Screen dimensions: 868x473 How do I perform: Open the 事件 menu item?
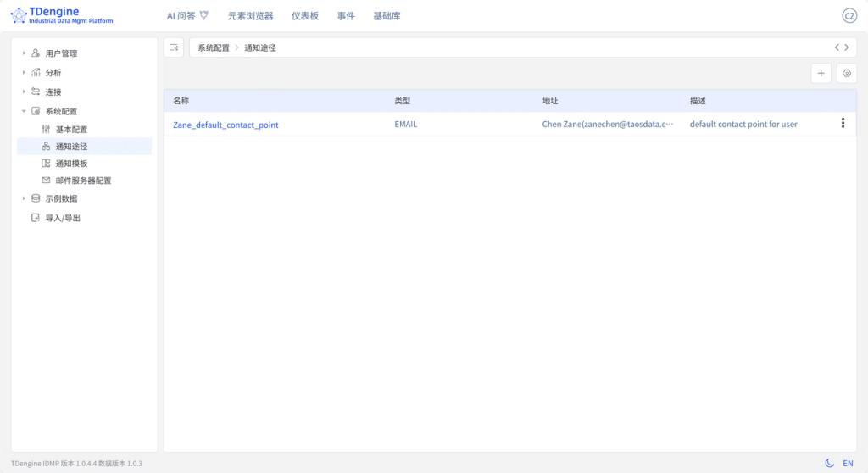[x=346, y=16]
